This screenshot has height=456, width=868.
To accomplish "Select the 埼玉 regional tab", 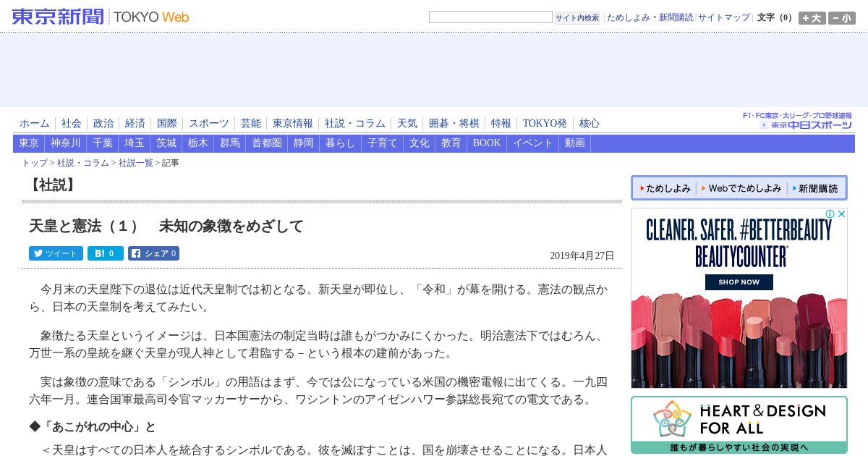I will pyautogui.click(x=135, y=143).
